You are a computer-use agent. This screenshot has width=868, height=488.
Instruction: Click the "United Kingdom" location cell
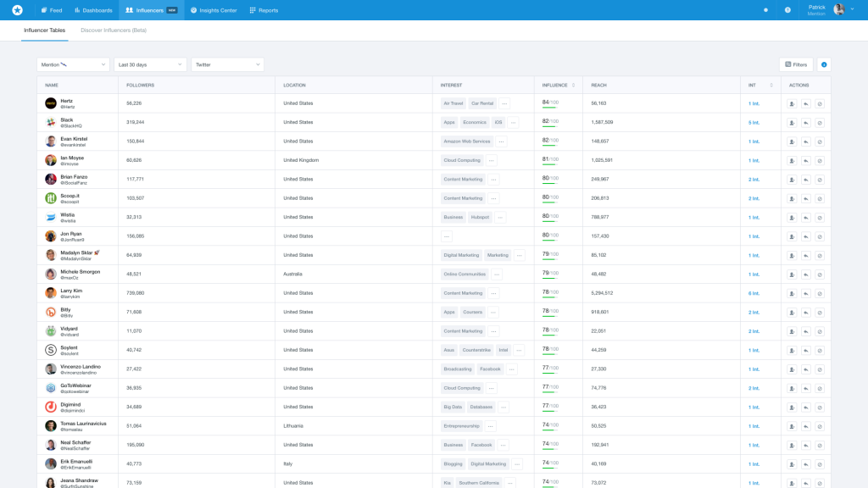(x=301, y=160)
